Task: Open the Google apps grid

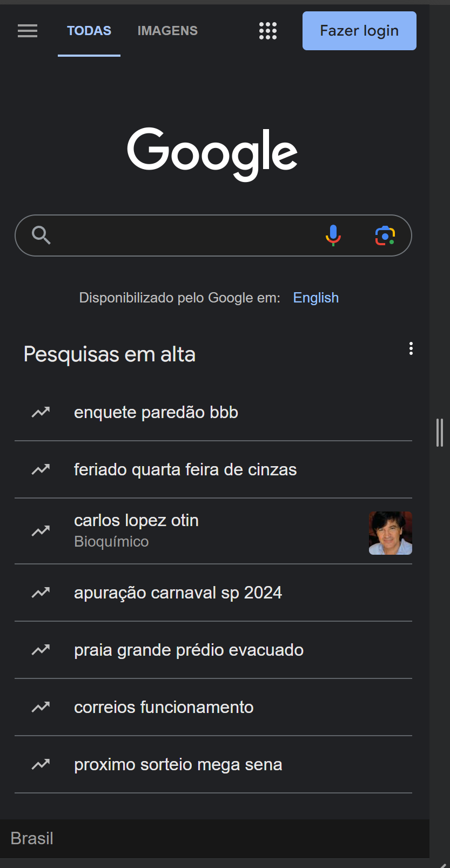Action: (x=268, y=31)
